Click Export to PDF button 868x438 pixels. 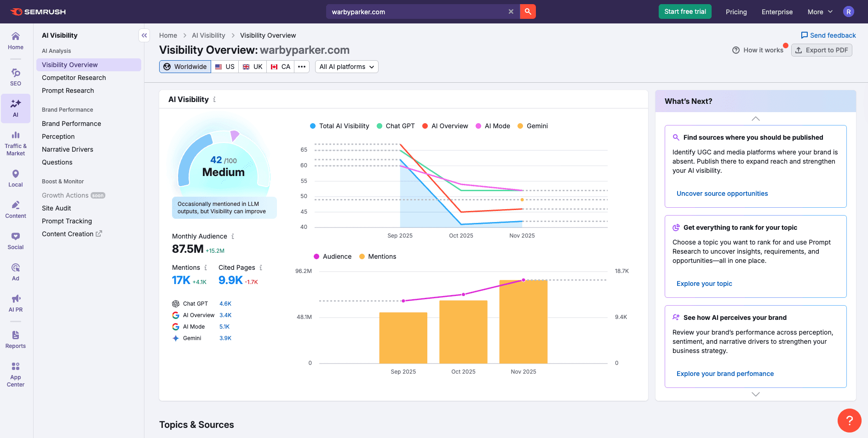(x=822, y=50)
